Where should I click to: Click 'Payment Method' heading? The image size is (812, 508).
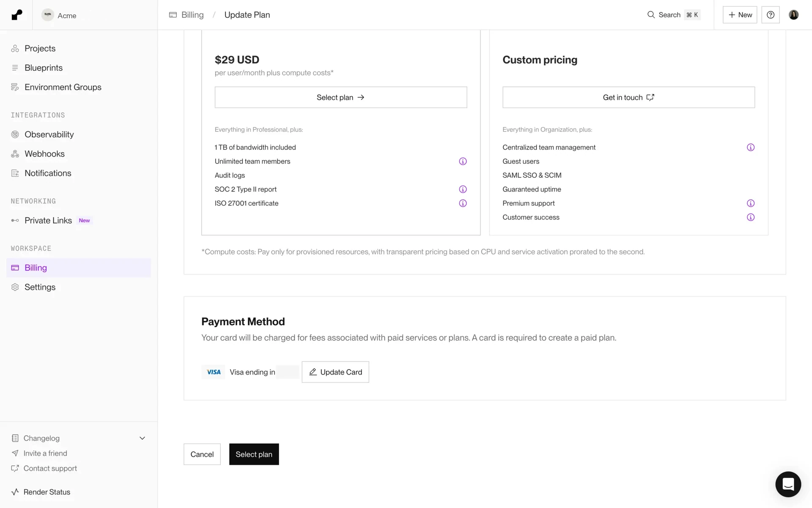click(243, 322)
